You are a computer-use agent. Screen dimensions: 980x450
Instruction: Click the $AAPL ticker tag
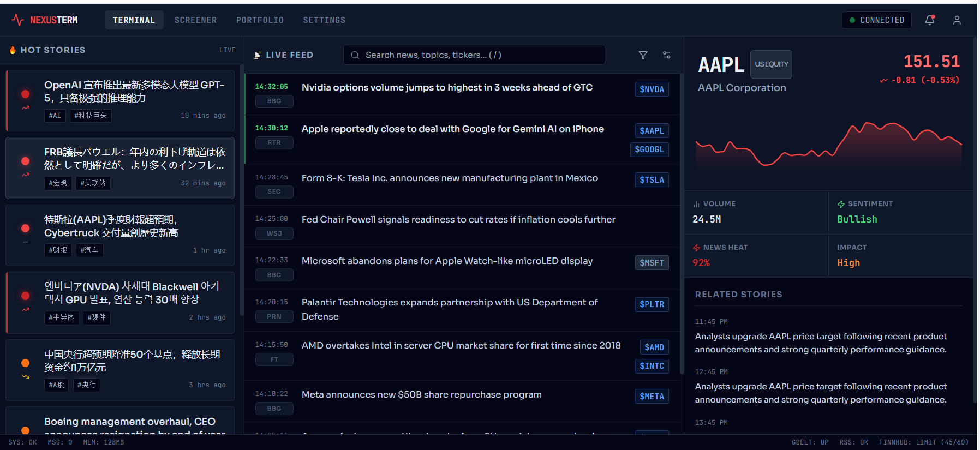[x=652, y=131]
